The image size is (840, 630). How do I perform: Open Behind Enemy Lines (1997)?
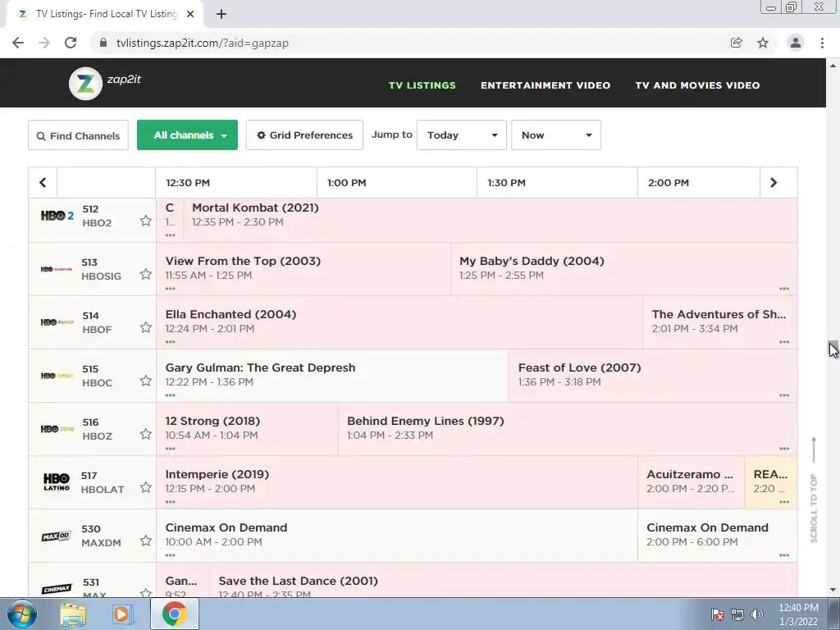pos(568,428)
